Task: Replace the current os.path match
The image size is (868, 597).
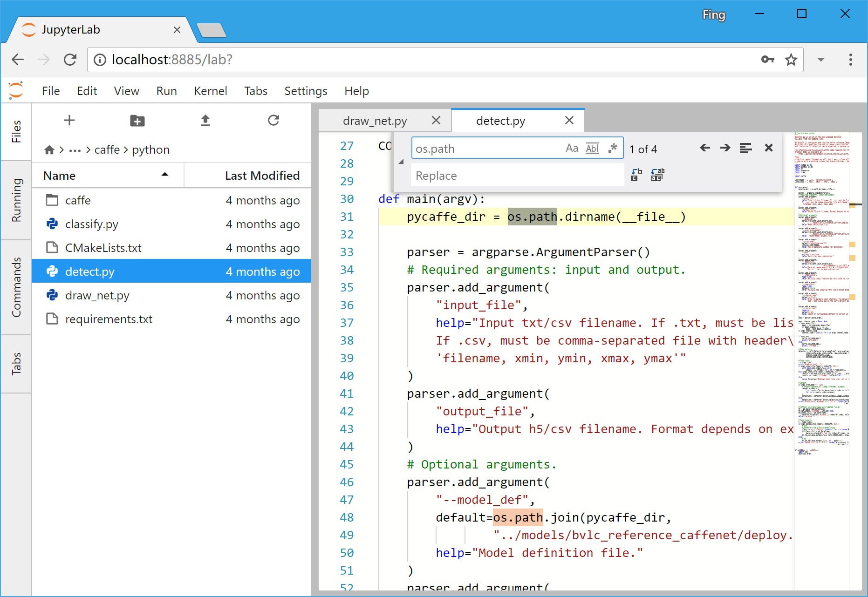Action: pos(636,175)
